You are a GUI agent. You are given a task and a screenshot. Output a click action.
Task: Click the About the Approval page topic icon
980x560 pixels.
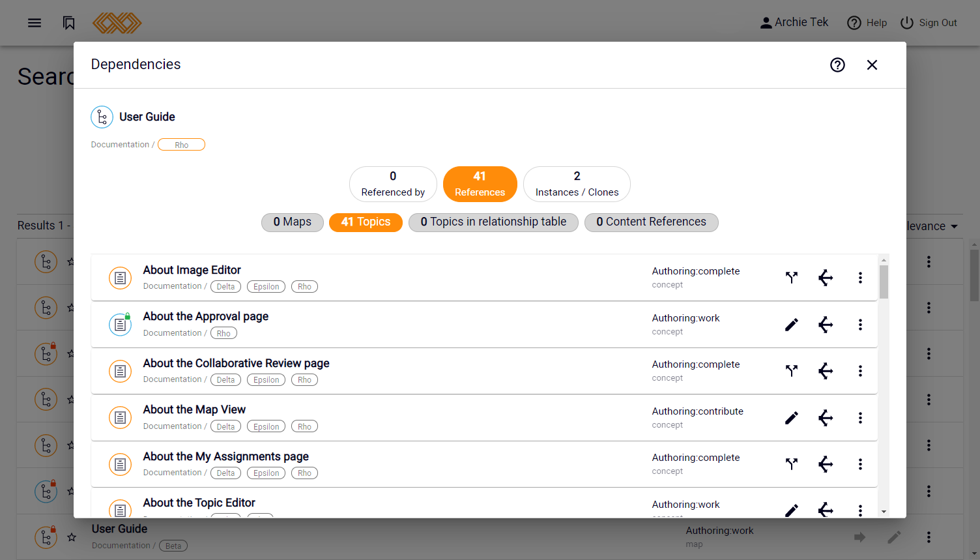coord(120,324)
